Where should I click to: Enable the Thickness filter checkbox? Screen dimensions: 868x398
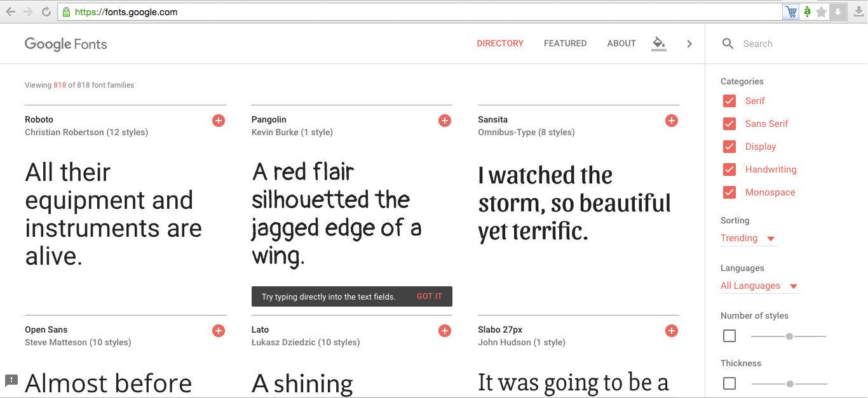coord(729,383)
